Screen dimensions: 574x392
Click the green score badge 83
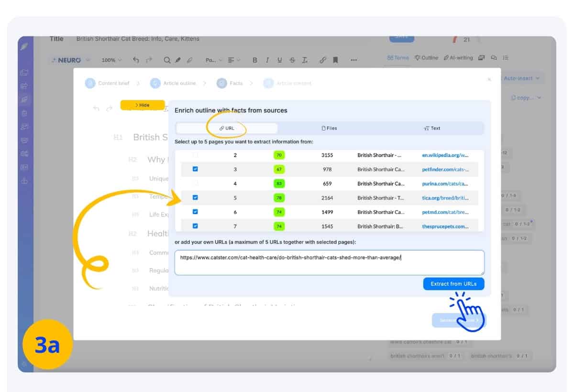coord(279,184)
